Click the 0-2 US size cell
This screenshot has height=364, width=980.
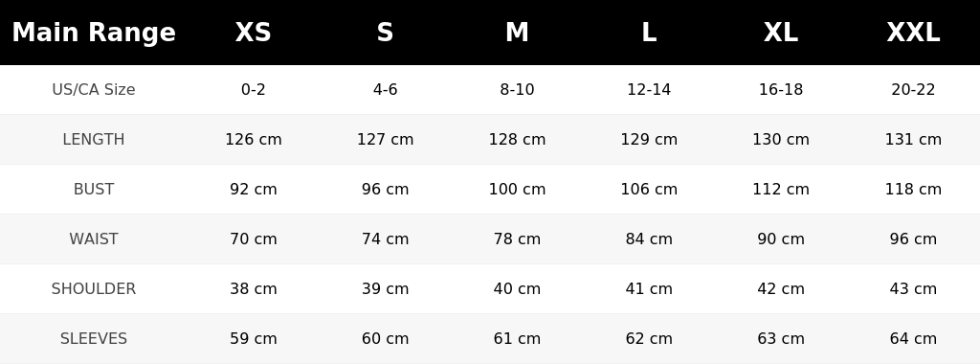253,89
